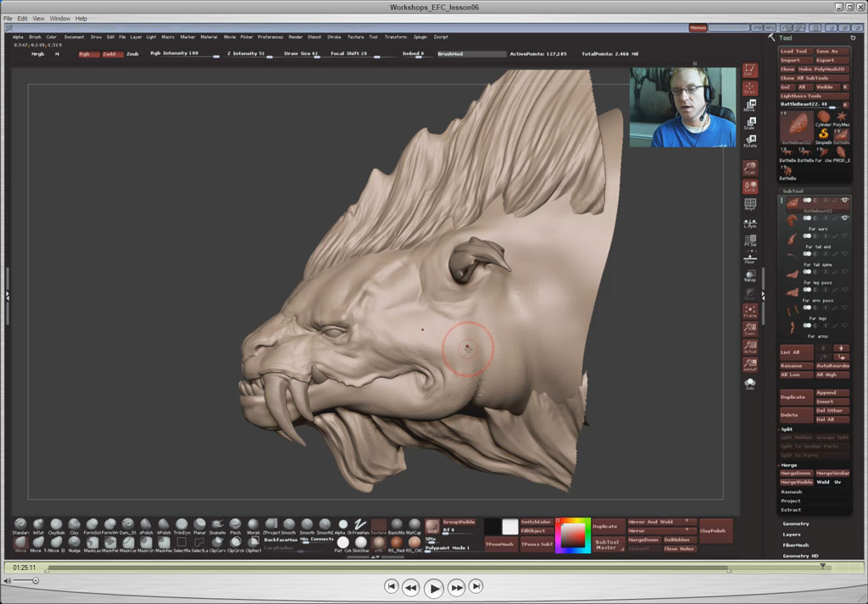The width and height of the screenshot is (868, 604).
Task: Switch to Rotate transform mode
Action: click(x=749, y=141)
